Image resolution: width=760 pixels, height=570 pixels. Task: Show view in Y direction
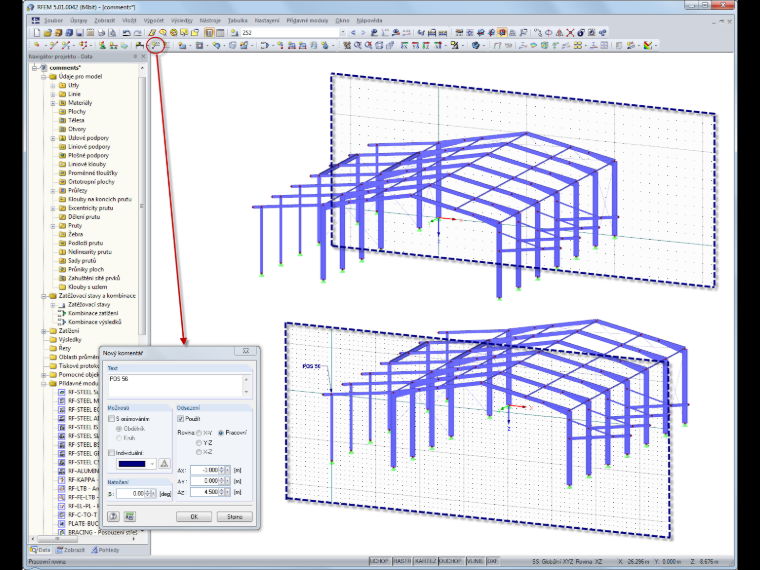click(x=415, y=45)
